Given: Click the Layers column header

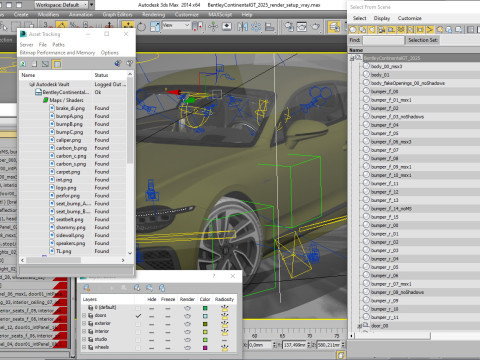Looking at the screenshot, I should pyautogui.click(x=107, y=299).
